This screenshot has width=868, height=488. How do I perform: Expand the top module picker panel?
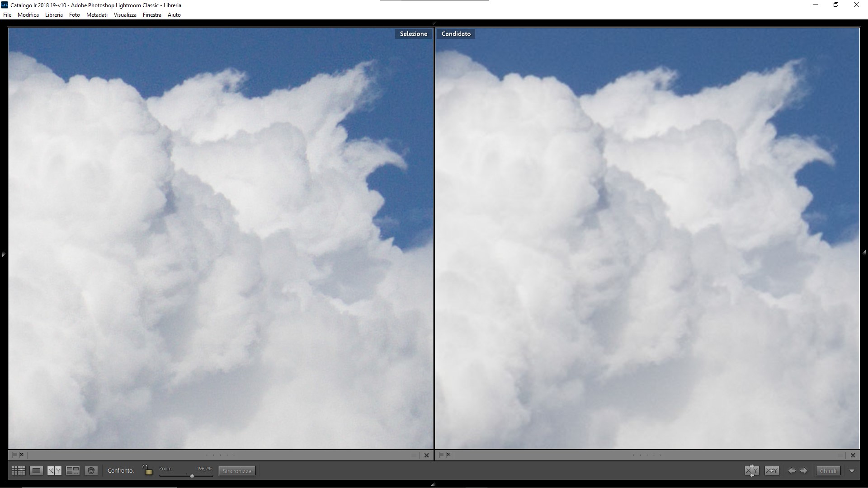[x=434, y=23]
